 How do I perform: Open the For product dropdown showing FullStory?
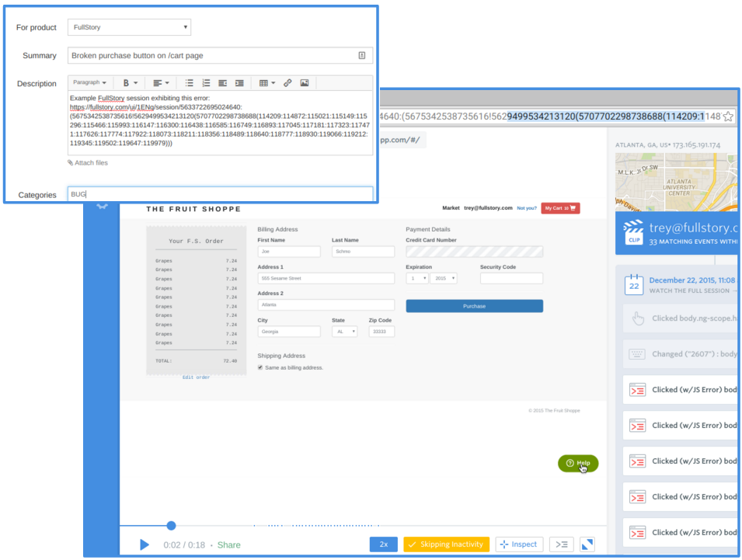(x=129, y=27)
